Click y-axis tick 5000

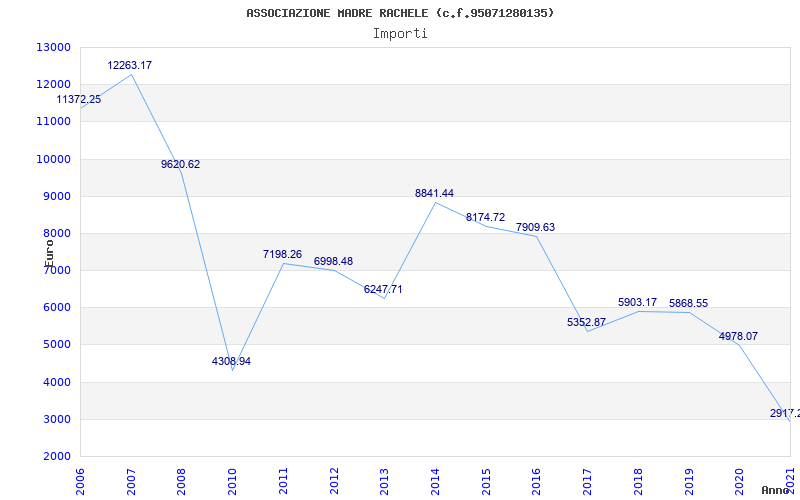coord(56,345)
